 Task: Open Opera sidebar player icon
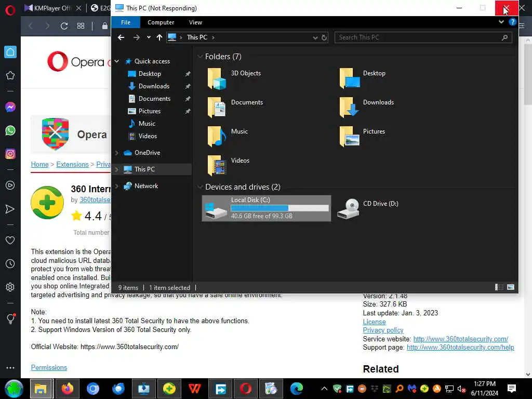(10, 185)
